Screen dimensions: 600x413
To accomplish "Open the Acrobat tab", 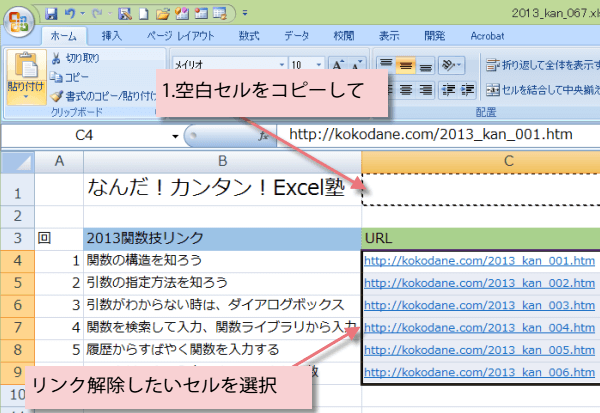I will point(487,36).
